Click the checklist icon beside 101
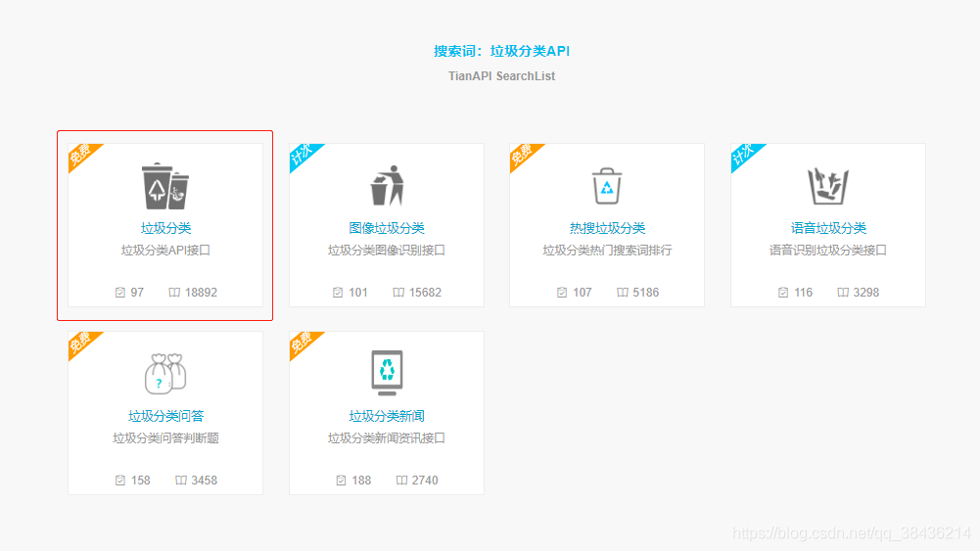This screenshot has height=551, width=980. 338,293
